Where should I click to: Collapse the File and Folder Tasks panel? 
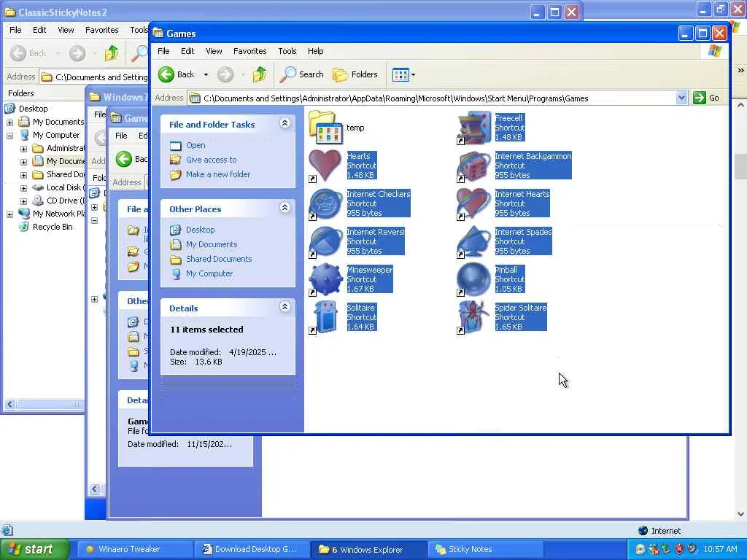click(285, 123)
